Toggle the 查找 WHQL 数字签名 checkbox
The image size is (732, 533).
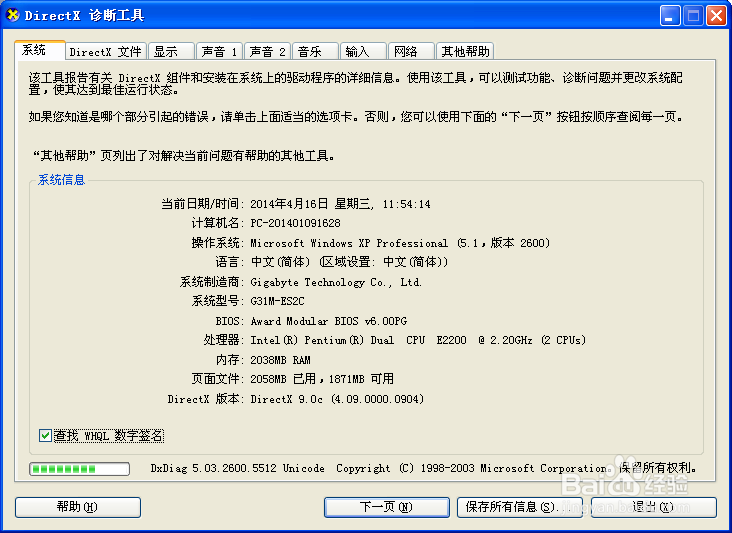click(x=45, y=435)
